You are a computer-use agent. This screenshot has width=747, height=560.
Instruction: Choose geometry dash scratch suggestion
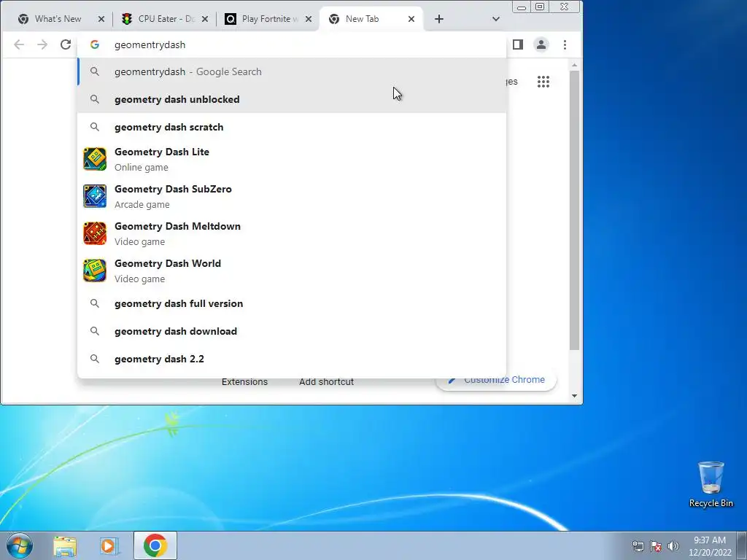pyautogui.click(x=292, y=127)
